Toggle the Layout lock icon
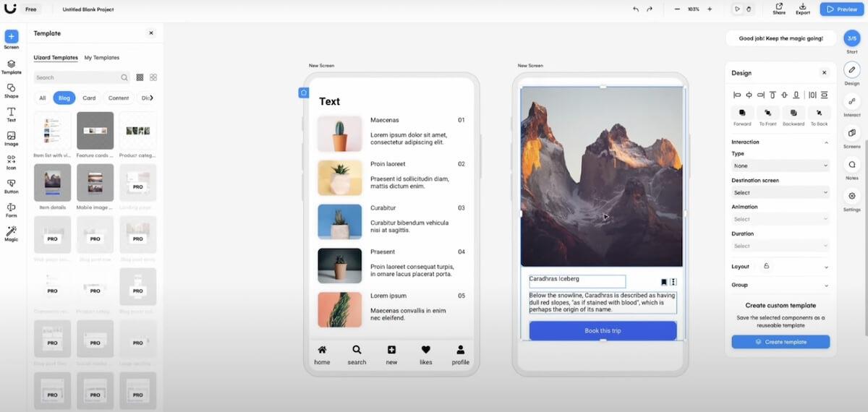Image resolution: width=868 pixels, height=412 pixels. [x=767, y=267]
